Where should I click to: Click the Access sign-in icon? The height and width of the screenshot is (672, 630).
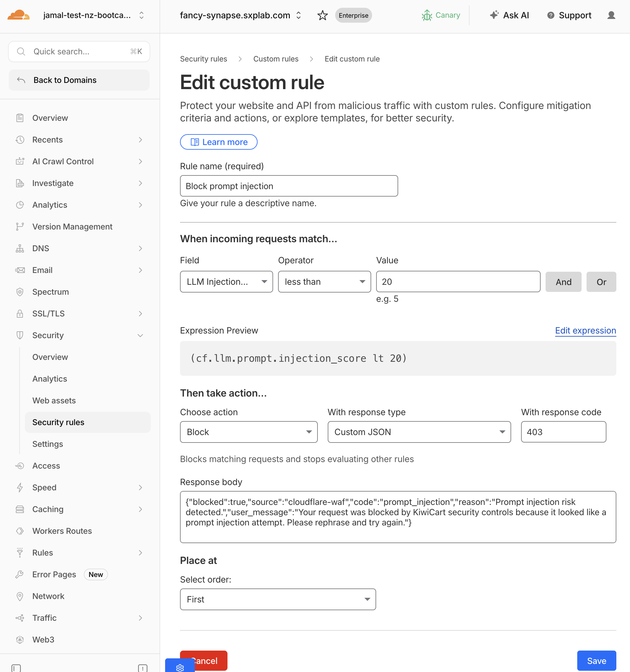pyautogui.click(x=20, y=466)
